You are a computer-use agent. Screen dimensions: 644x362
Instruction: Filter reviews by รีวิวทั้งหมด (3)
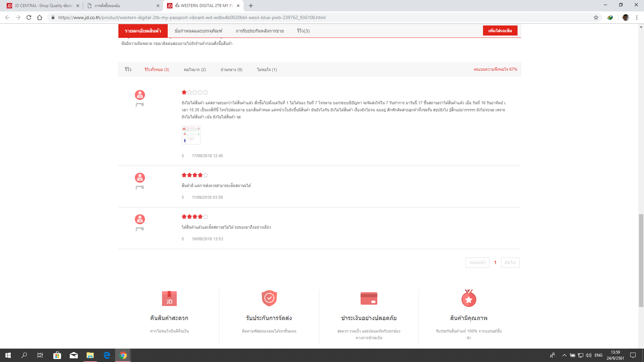[x=157, y=70]
